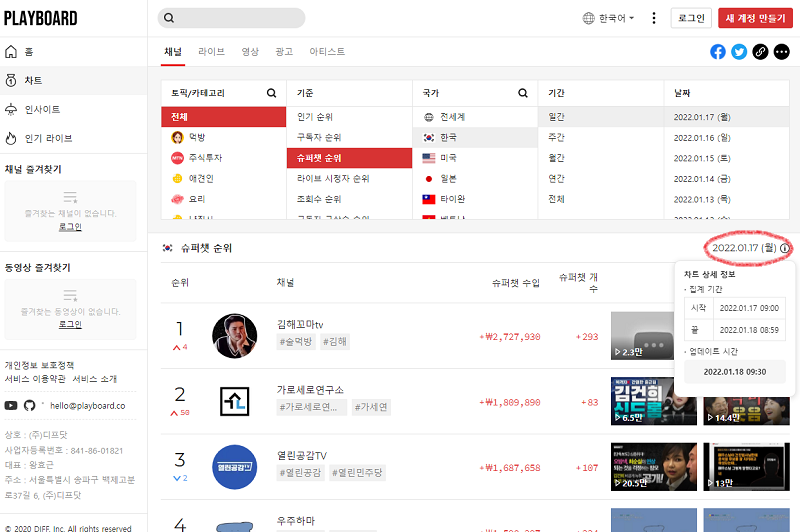Switch to the 아티스트 tab

click(x=327, y=52)
